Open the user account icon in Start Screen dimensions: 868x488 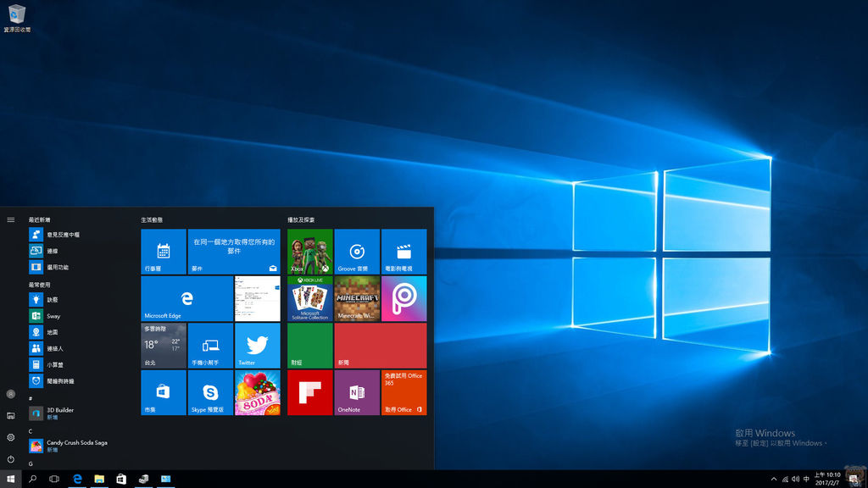(10, 394)
